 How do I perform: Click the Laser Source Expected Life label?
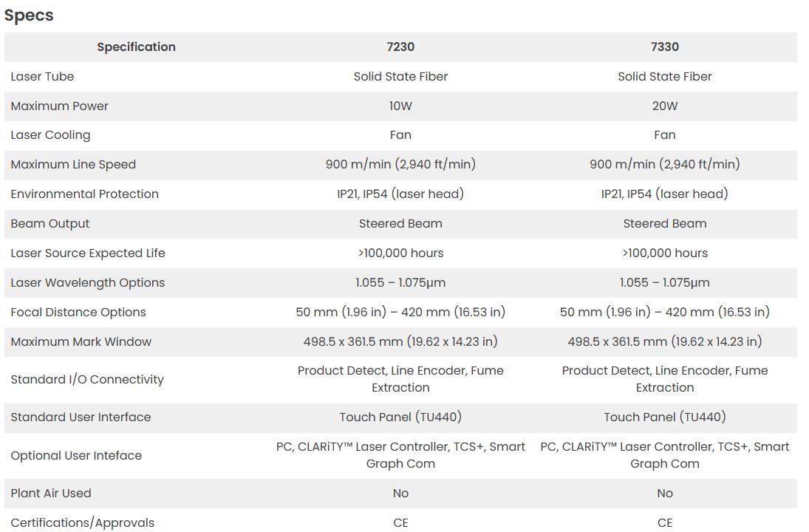click(x=88, y=253)
